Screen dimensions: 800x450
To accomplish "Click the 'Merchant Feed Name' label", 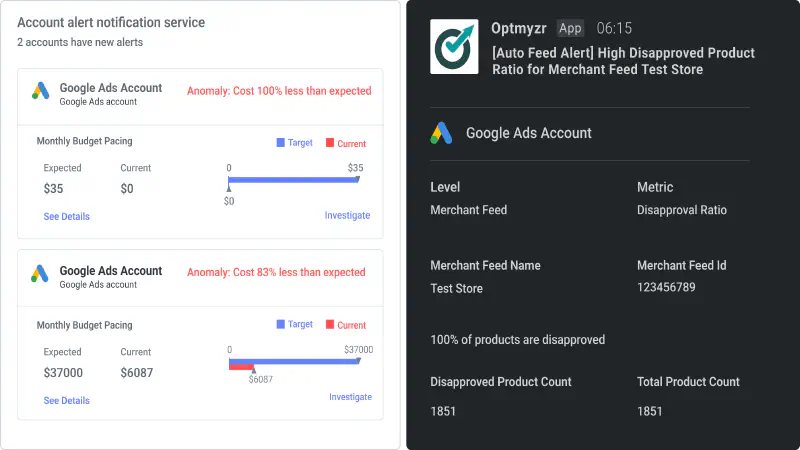I will pyautogui.click(x=485, y=265).
